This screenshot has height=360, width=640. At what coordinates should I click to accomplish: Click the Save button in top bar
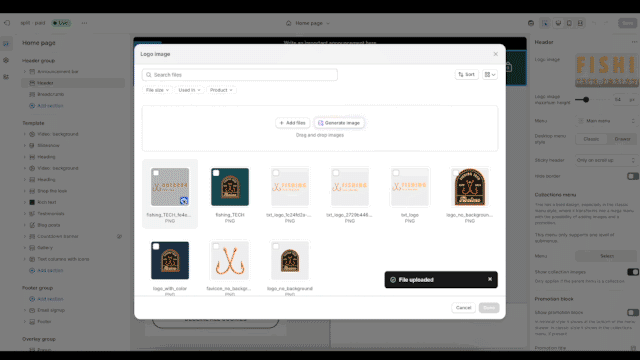[x=627, y=23]
